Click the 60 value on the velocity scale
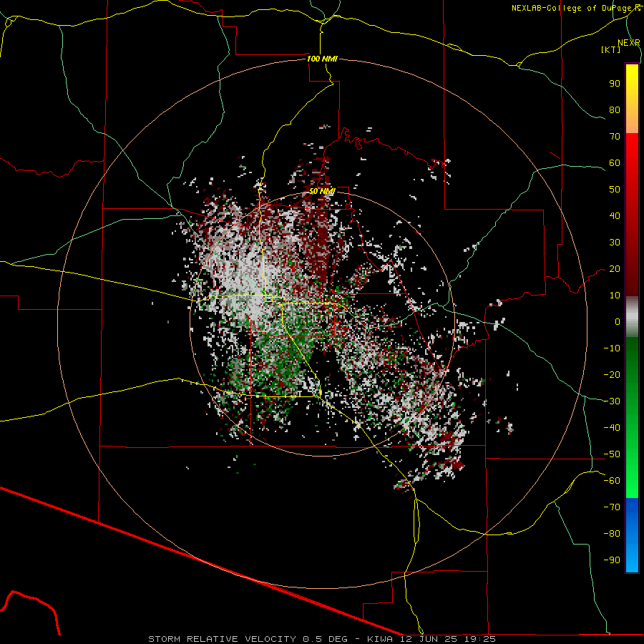 (615, 163)
